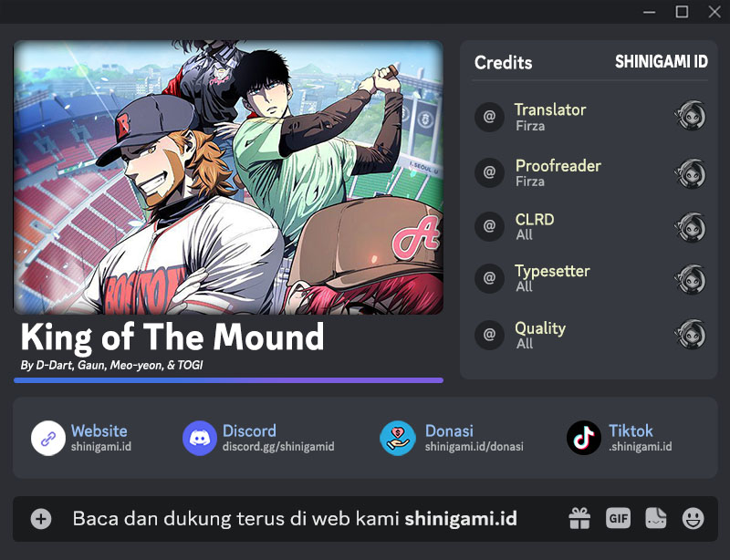This screenshot has width=730, height=560.
Task: Open the shinigami.id/donasi link
Action: pyautogui.click(x=474, y=447)
